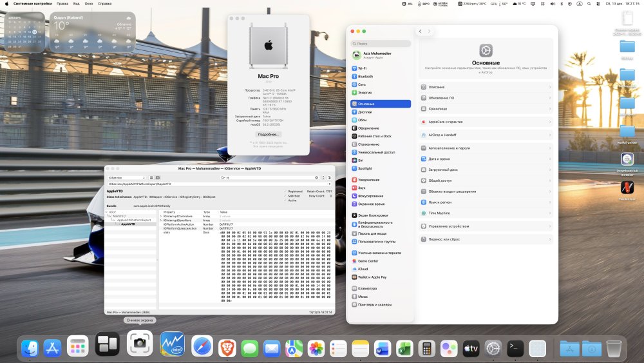The height and width of the screenshot is (363, 644).
Task: Collapse the Root tree node
Action: tap(106, 212)
